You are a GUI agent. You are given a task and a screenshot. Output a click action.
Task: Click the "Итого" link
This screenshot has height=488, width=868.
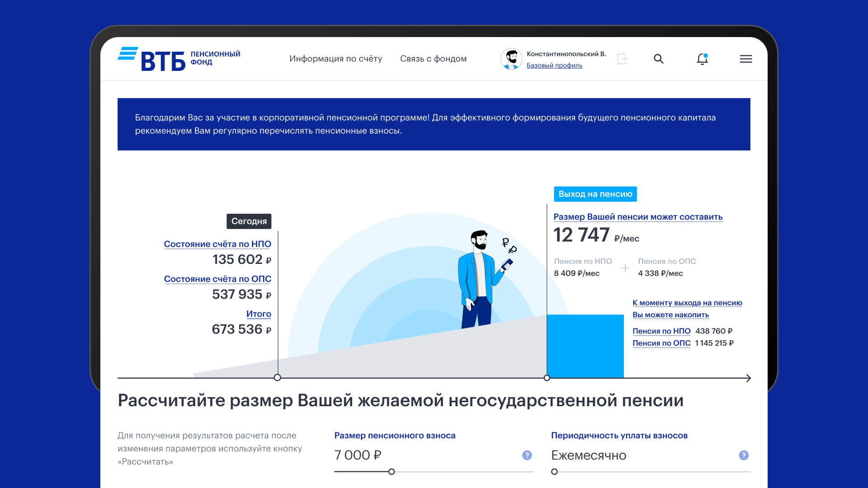coord(259,314)
